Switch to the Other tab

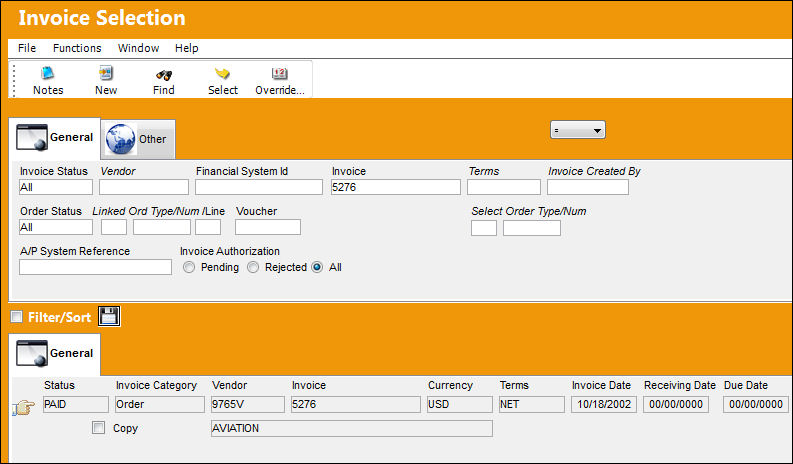(x=138, y=139)
